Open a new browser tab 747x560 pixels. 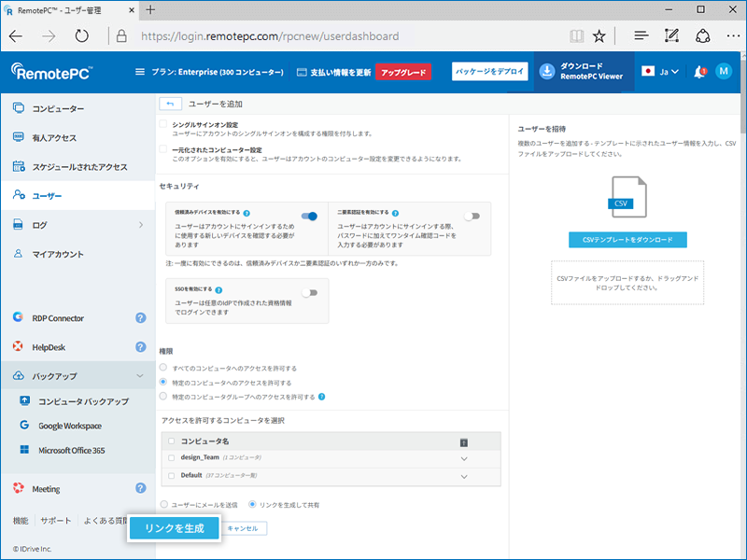tap(150, 9)
